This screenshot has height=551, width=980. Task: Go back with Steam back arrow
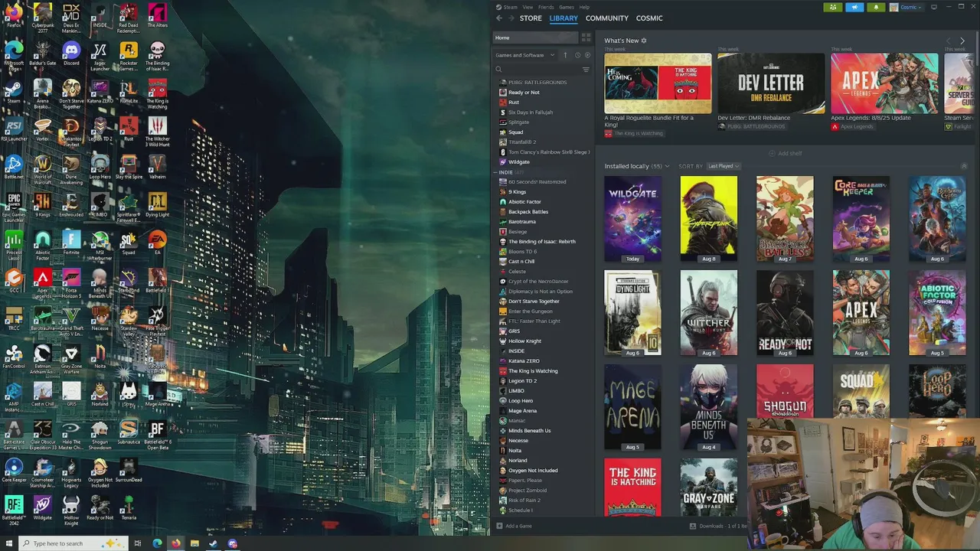(x=499, y=18)
